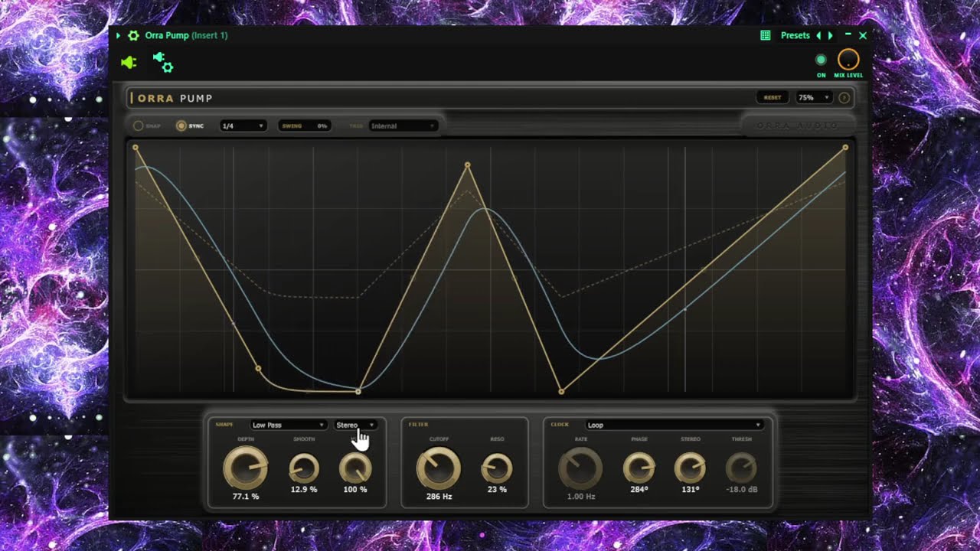The height and width of the screenshot is (551, 980).
Task: Click the 77.1 % depth value
Action: [246, 497]
